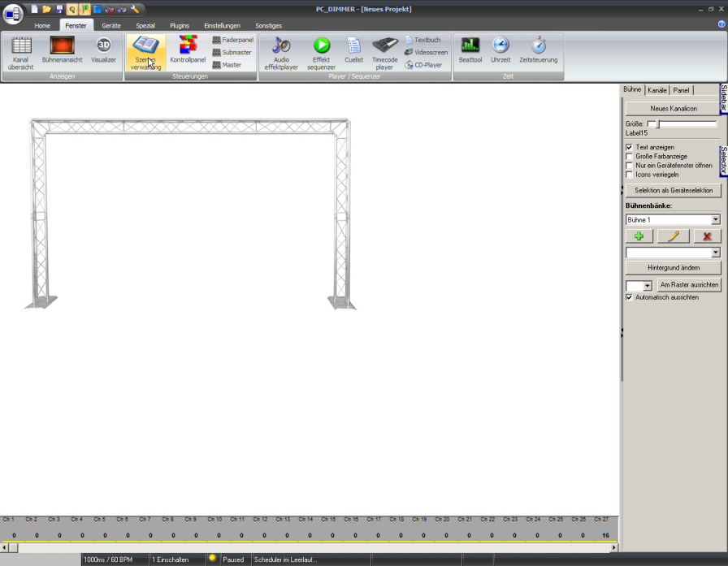The image size is (728, 566).
Task: Switch to the Plugins ribbon tab
Action: [x=180, y=25]
